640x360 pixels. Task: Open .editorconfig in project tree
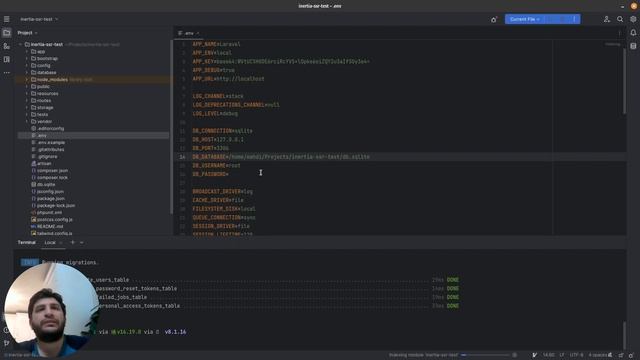tap(48, 129)
